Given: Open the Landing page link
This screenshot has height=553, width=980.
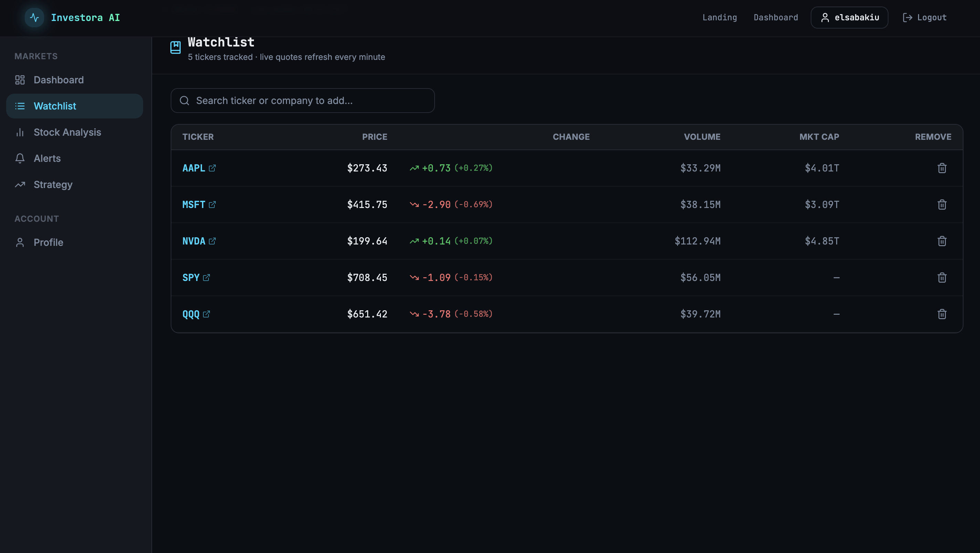Looking at the screenshot, I should pos(720,18).
